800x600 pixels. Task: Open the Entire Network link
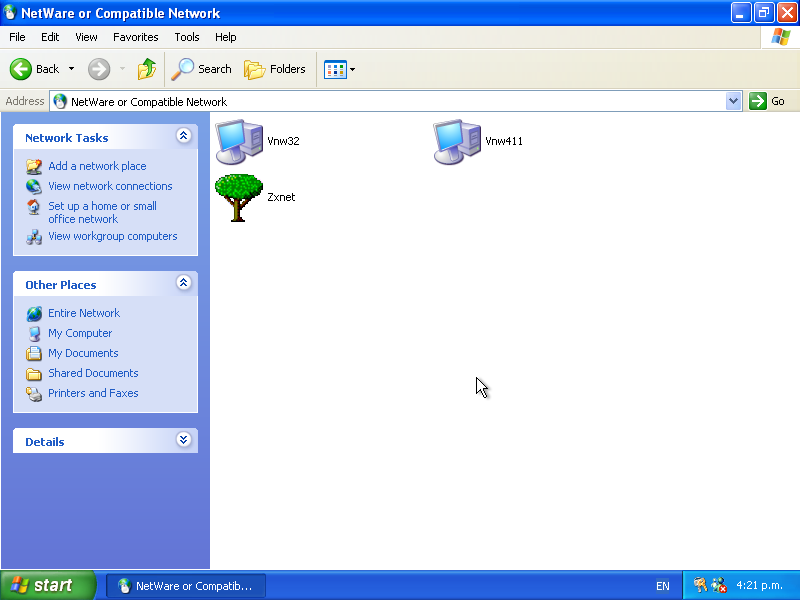(x=84, y=313)
